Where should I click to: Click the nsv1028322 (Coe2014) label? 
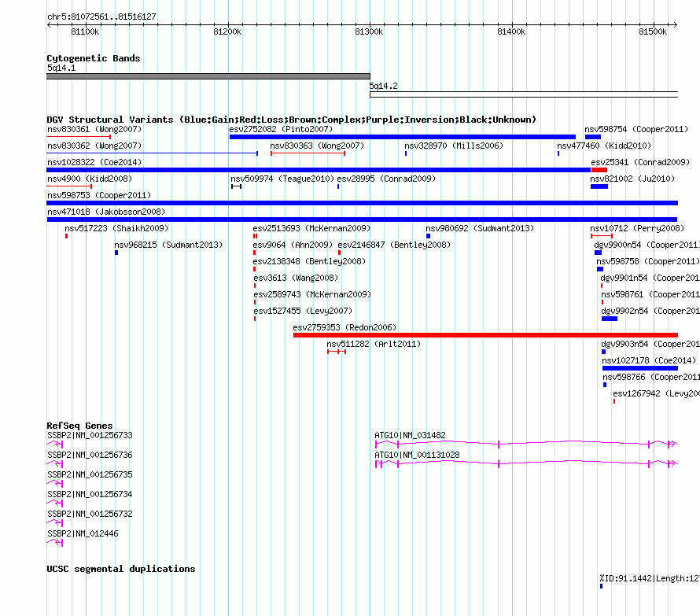point(94,162)
